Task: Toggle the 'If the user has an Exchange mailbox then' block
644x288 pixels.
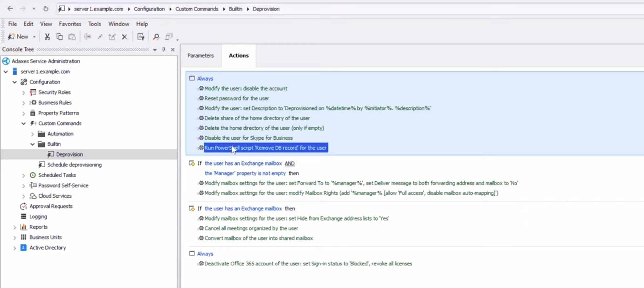Action: [192, 208]
